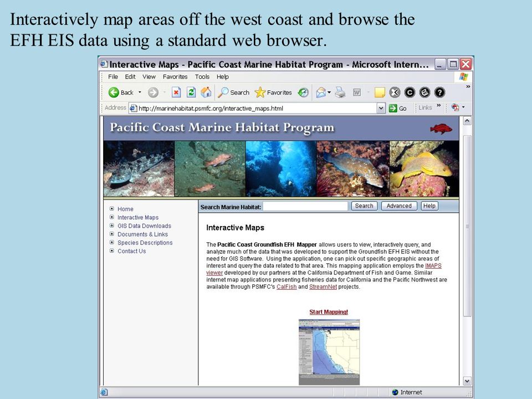Open the View menu
The width and height of the screenshot is (532, 399).
[149, 76]
